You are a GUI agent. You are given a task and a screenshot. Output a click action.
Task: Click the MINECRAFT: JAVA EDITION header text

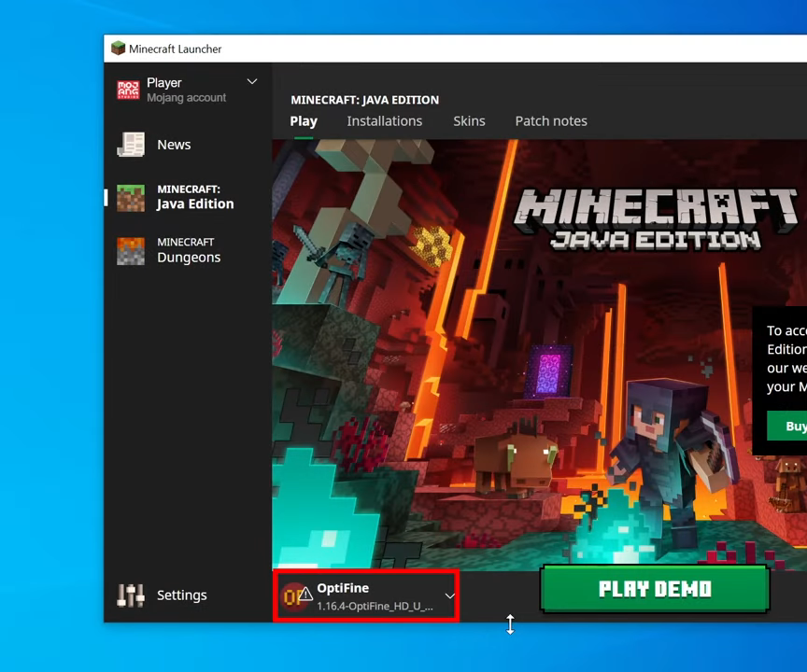(x=363, y=100)
